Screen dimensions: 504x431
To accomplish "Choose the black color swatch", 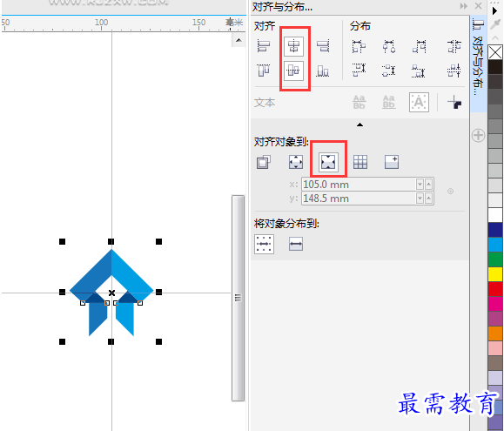I will tap(495, 67).
